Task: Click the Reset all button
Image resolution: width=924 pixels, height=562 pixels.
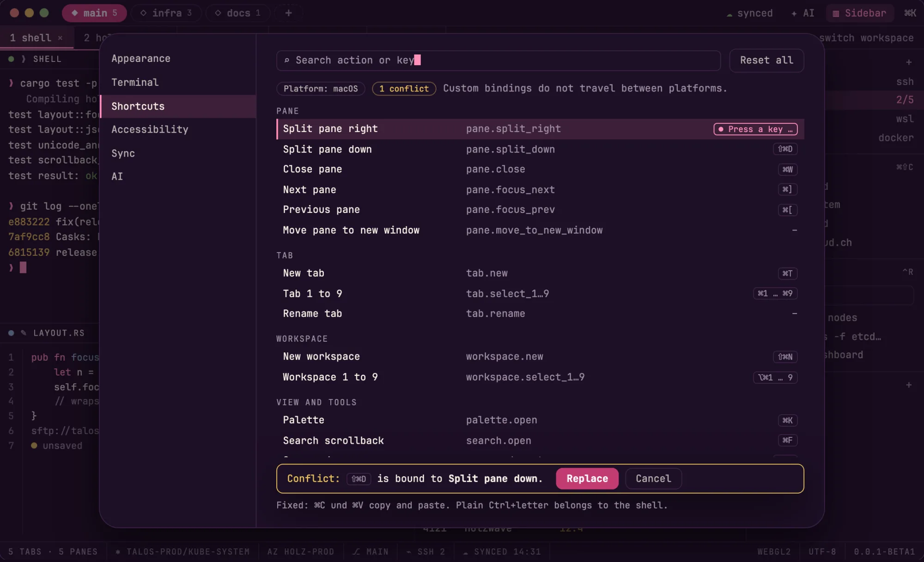Action: tap(766, 60)
